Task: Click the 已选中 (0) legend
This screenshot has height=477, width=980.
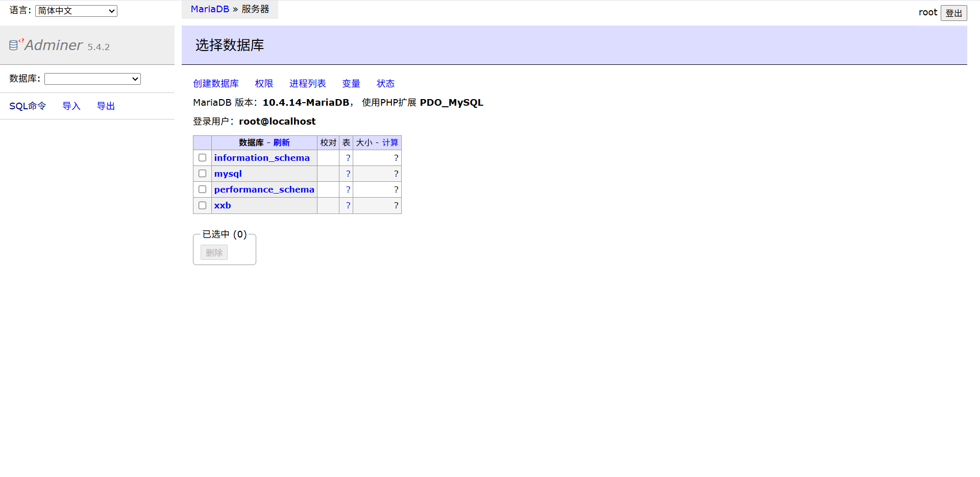Action: click(x=225, y=234)
